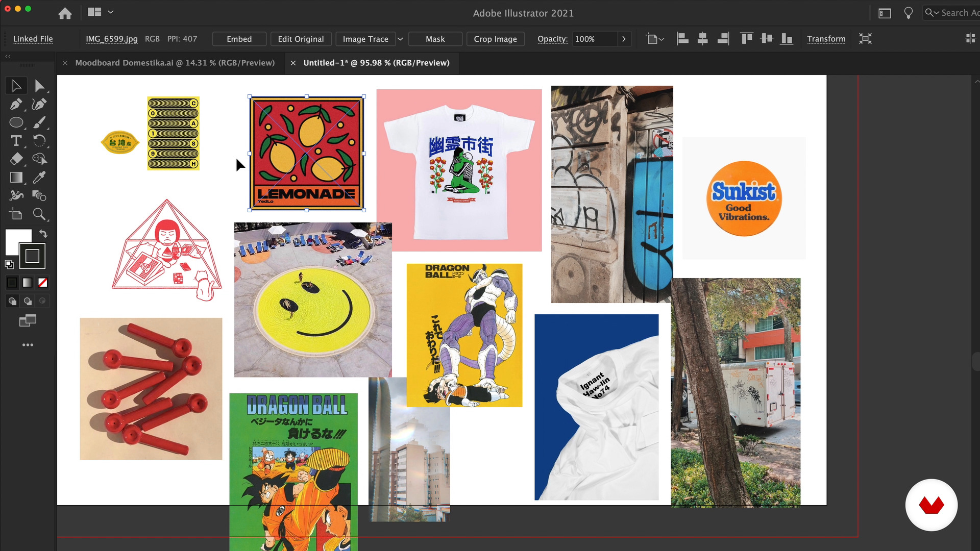Select the Paintbrush tool
Image resolution: width=980 pixels, height=551 pixels.
39,122
